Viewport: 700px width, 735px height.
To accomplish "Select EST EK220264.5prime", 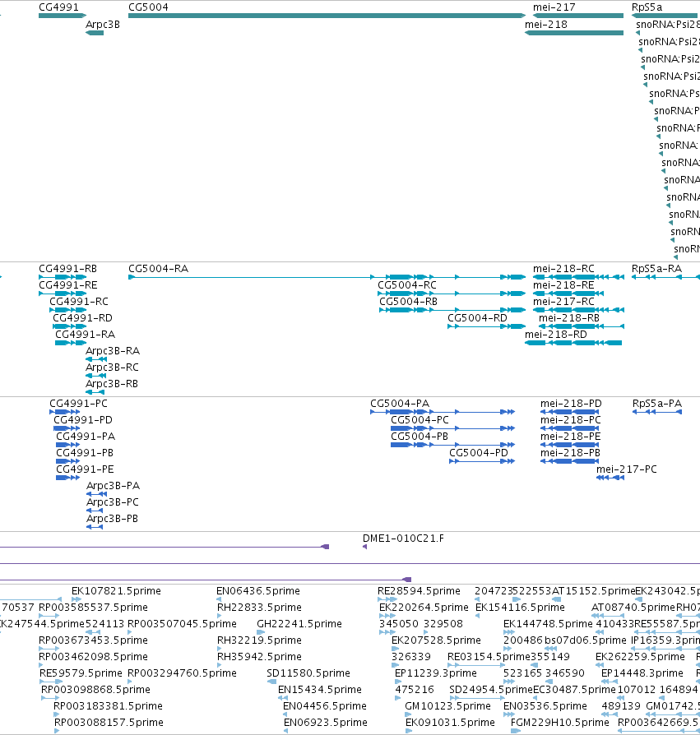I will (424, 608).
